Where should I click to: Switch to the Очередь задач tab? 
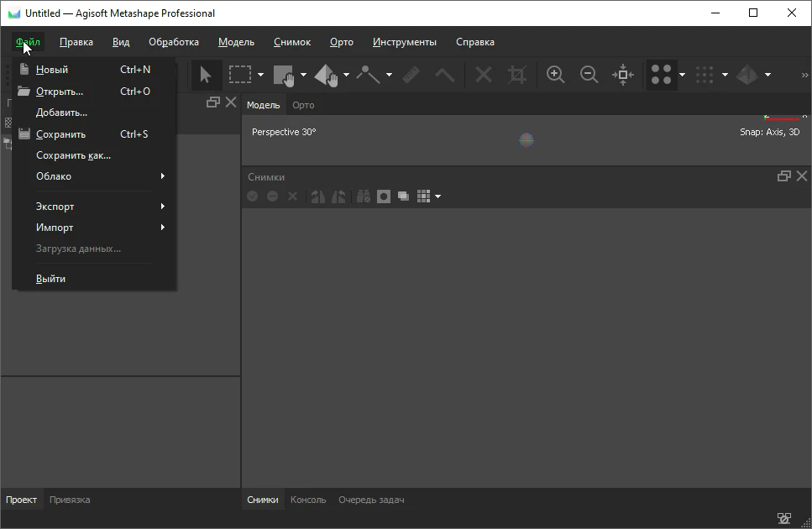tap(371, 500)
